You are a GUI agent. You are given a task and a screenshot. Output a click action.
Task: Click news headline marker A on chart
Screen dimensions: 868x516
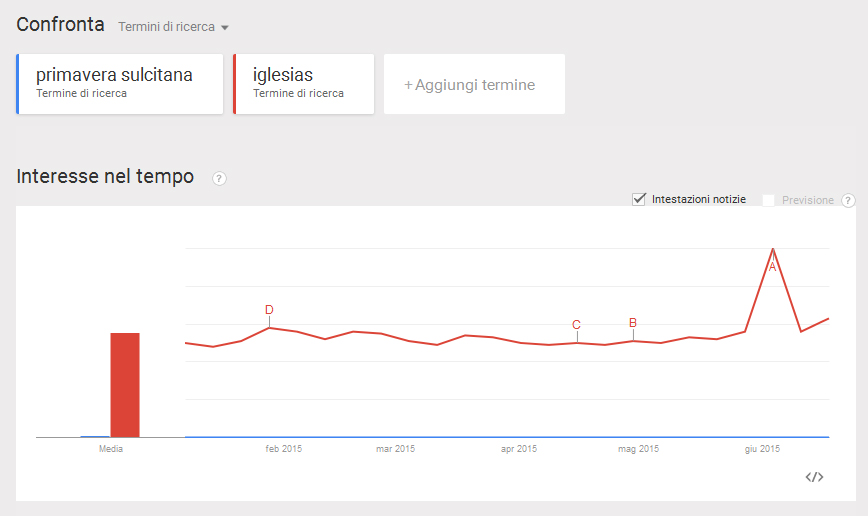(x=772, y=267)
